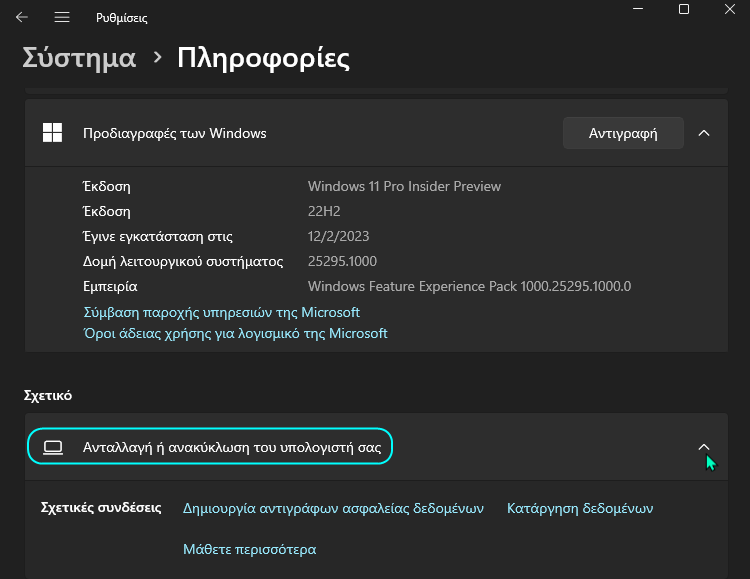Image resolution: width=750 pixels, height=579 pixels.
Task: Select the OS build value 25295.1000
Action: [342, 261]
